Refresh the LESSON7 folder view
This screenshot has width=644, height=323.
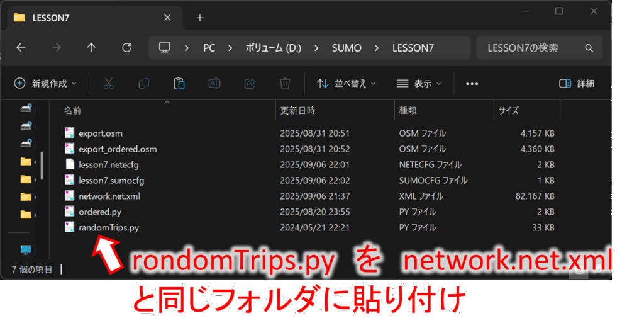point(127,48)
